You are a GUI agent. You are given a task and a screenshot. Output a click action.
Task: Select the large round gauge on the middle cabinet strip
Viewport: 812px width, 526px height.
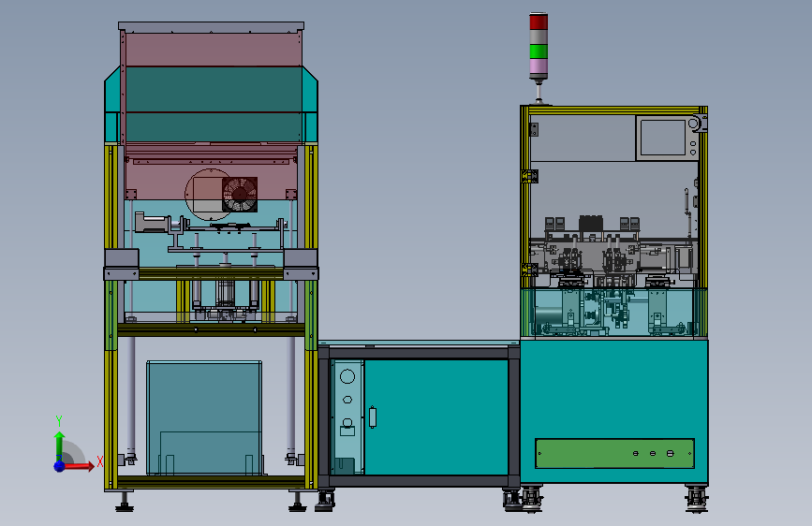click(x=347, y=376)
